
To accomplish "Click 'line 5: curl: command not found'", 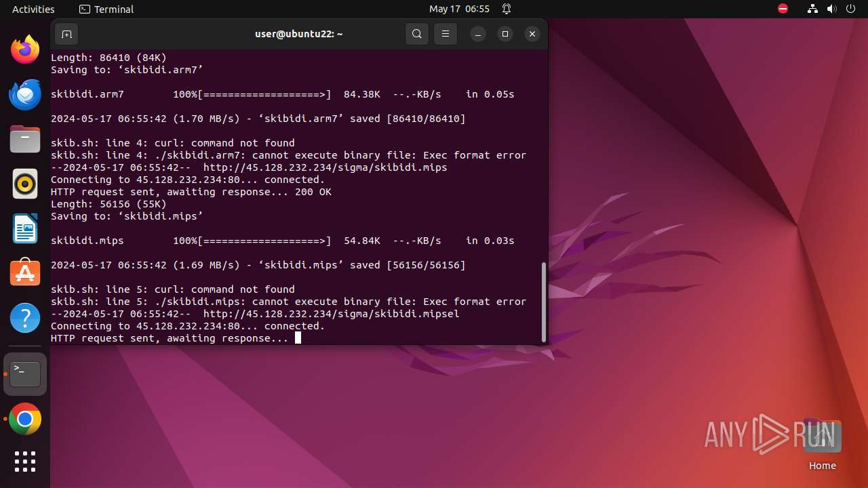I will 173,289.
